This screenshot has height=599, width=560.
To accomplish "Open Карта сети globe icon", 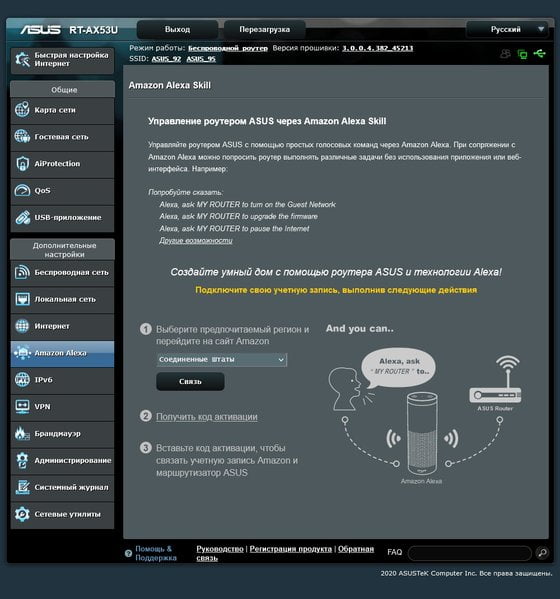I will pyautogui.click(x=22, y=110).
